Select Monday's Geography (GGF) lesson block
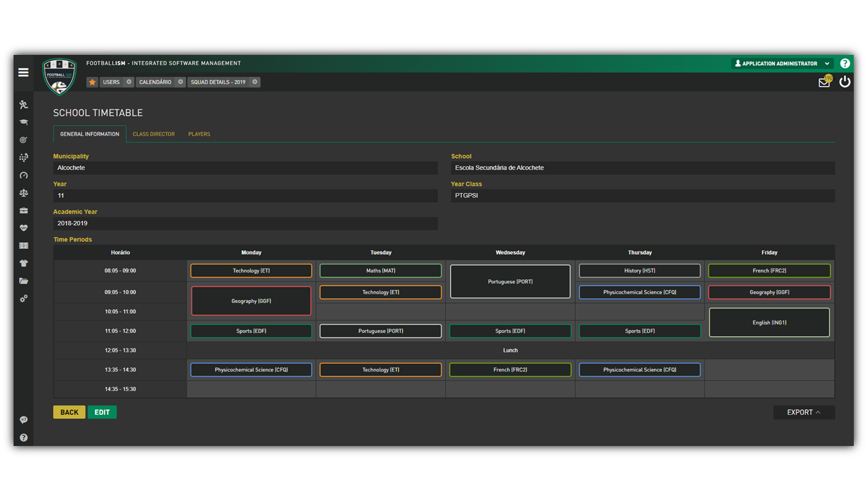Screen dimensions: 868x488 (x=252, y=301)
